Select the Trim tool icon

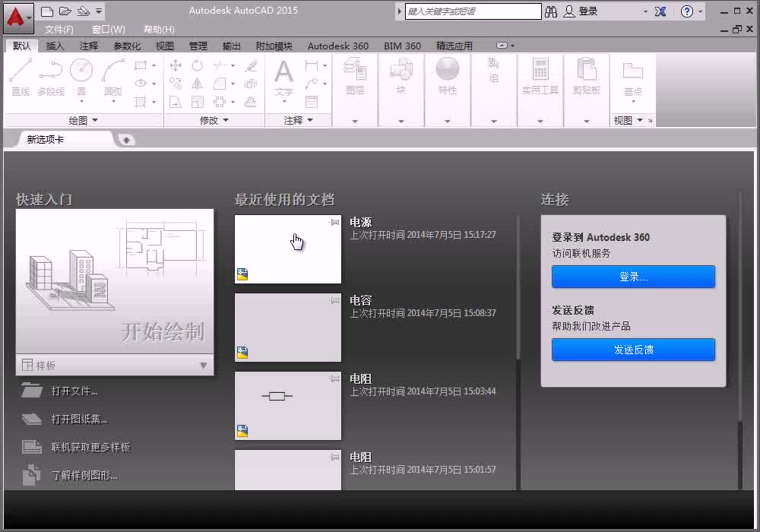[220, 65]
